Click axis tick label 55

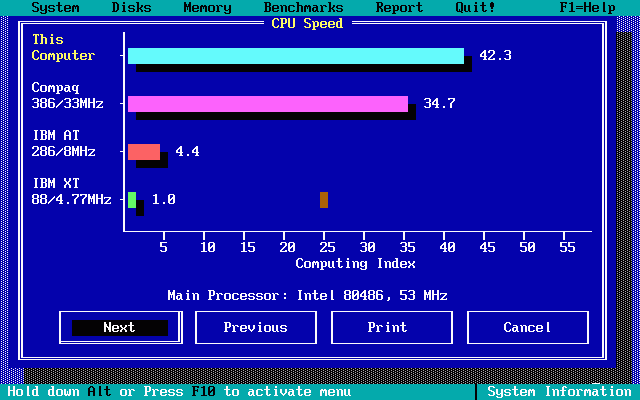click(x=567, y=247)
